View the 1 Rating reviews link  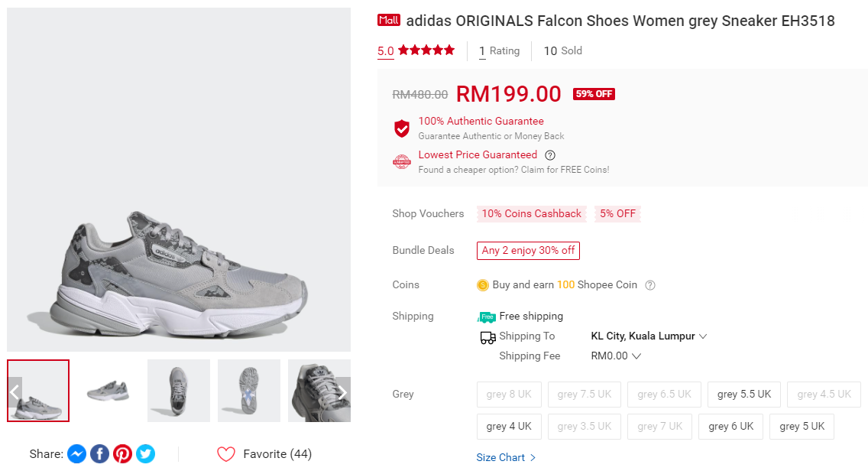pos(499,51)
